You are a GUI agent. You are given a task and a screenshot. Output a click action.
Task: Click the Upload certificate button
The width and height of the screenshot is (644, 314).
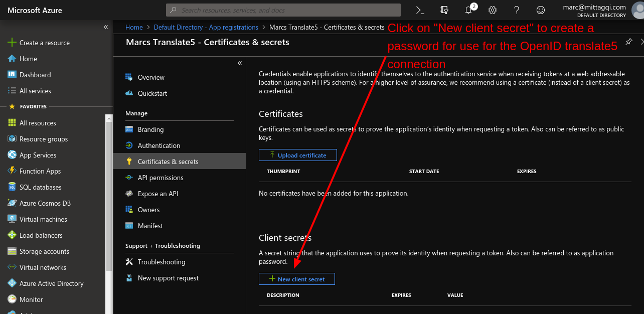(298, 155)
